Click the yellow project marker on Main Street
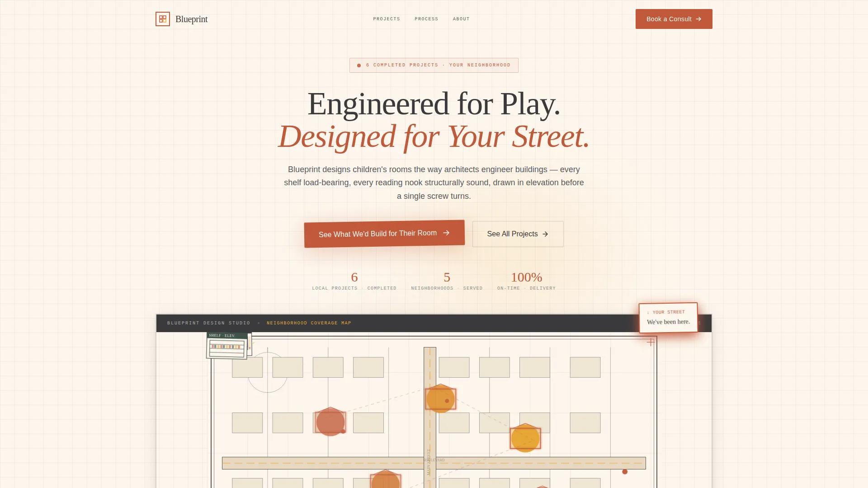 tap(440, 399)
